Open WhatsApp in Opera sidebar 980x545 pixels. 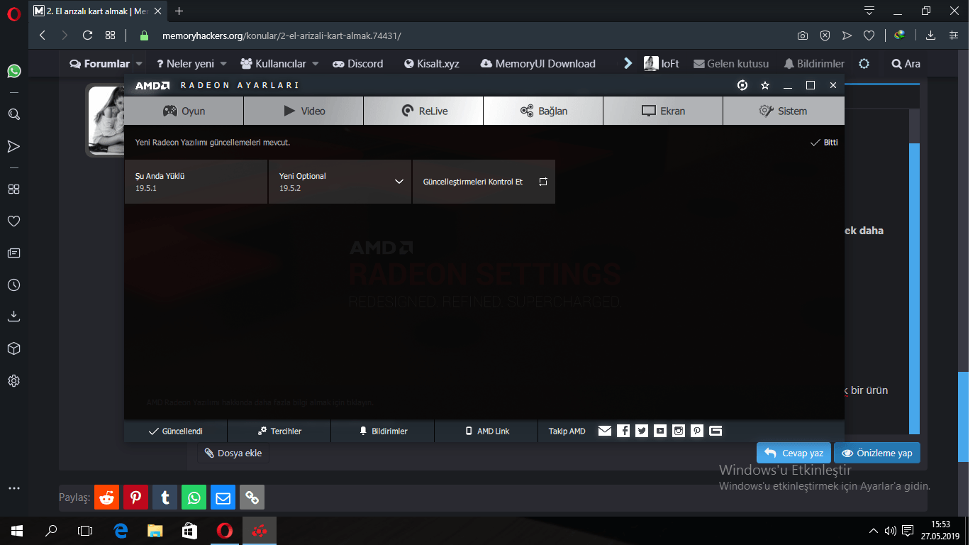(x=13, y=71)
